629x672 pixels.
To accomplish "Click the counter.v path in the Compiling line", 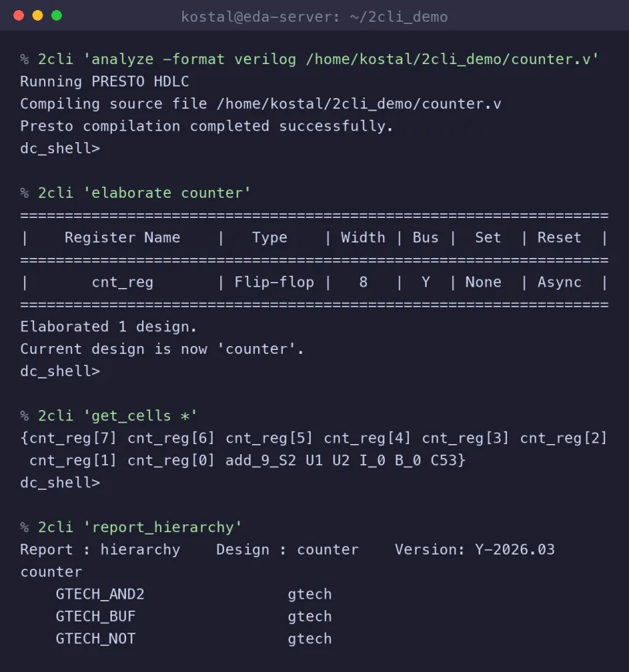I will click(359, 104).
